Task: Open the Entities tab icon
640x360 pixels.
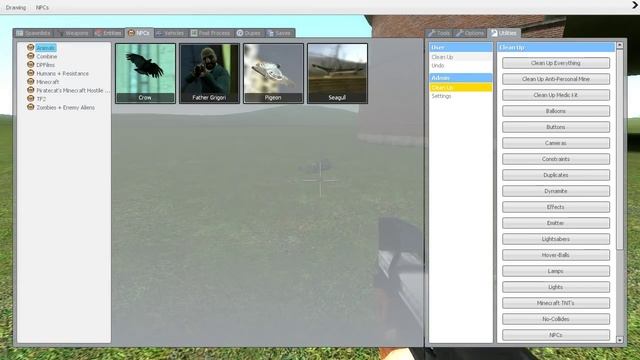Action: coord(98,33)
